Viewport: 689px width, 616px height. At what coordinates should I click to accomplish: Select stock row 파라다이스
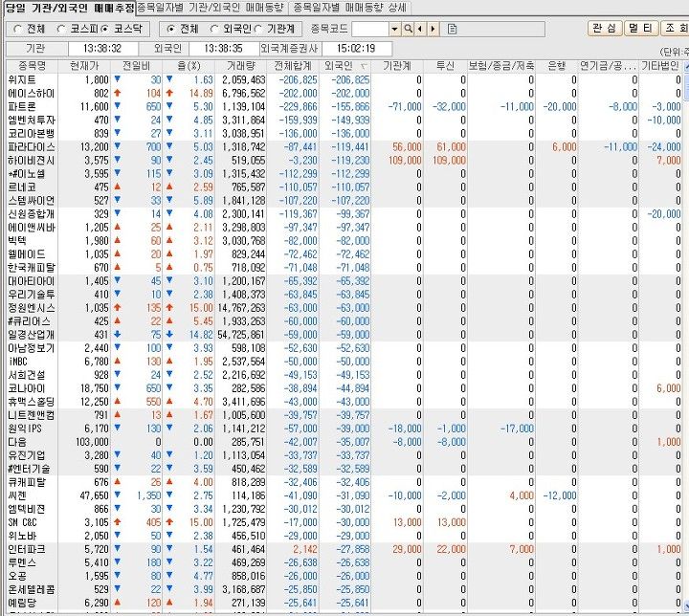344,146
